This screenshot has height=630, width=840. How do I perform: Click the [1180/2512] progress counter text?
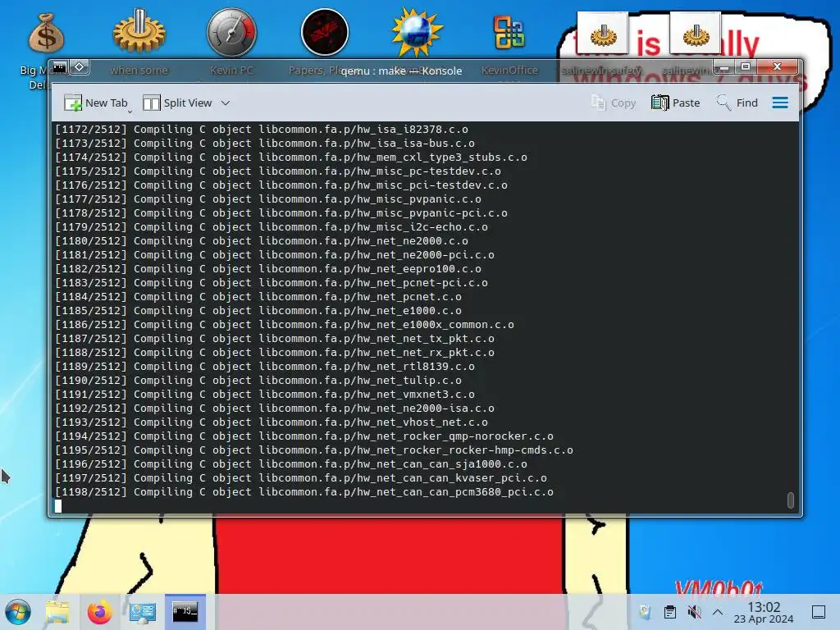click(91, 240)
